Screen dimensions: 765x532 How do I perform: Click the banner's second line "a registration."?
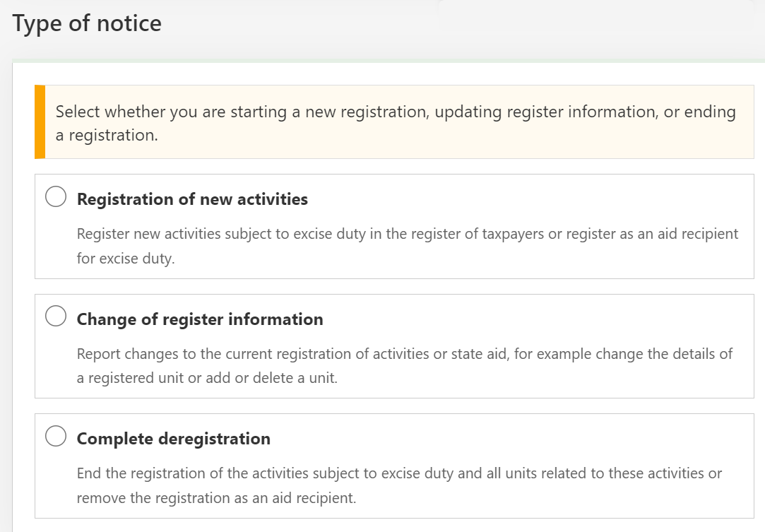coord(107,135)
